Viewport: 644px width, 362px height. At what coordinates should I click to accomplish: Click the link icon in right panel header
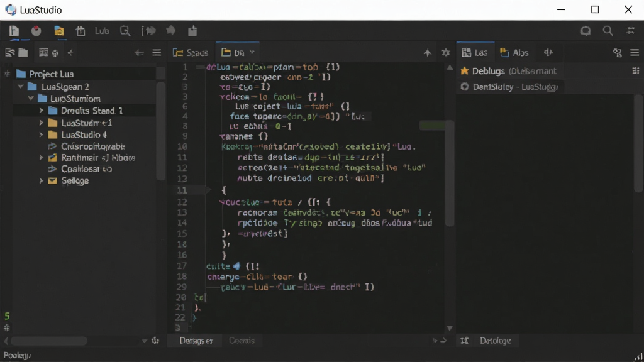[x=618, y=53]
